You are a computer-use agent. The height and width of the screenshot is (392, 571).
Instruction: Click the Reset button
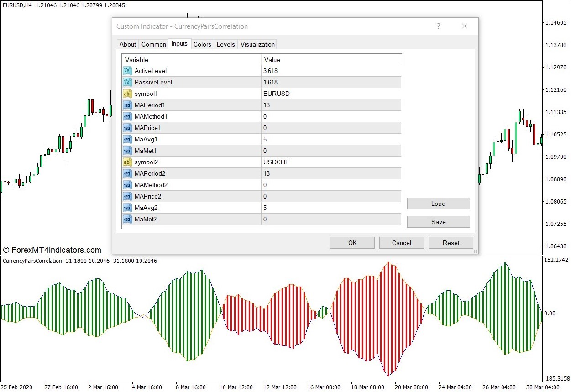point(451,243)
